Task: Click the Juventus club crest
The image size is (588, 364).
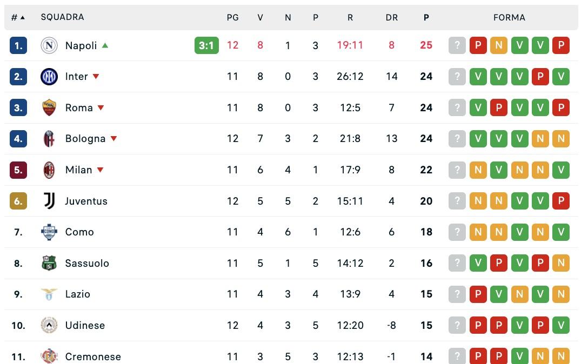Action: (x=49, y=201)
